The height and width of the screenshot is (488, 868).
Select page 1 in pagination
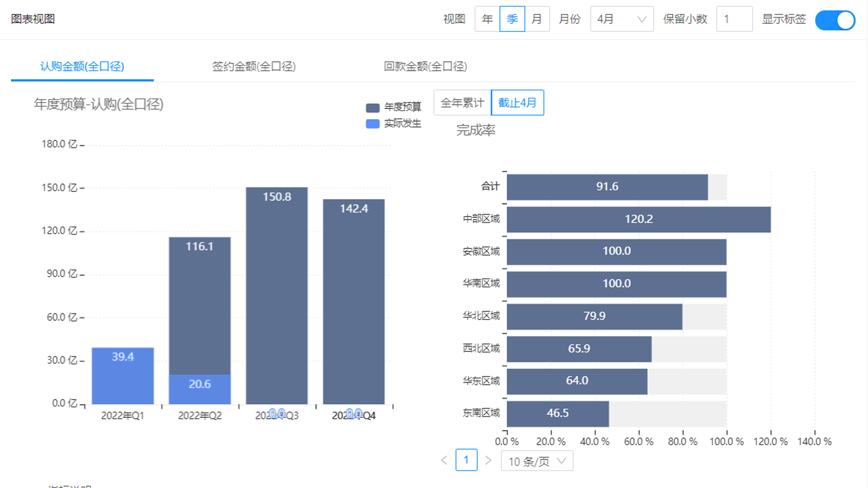(467, 460)
